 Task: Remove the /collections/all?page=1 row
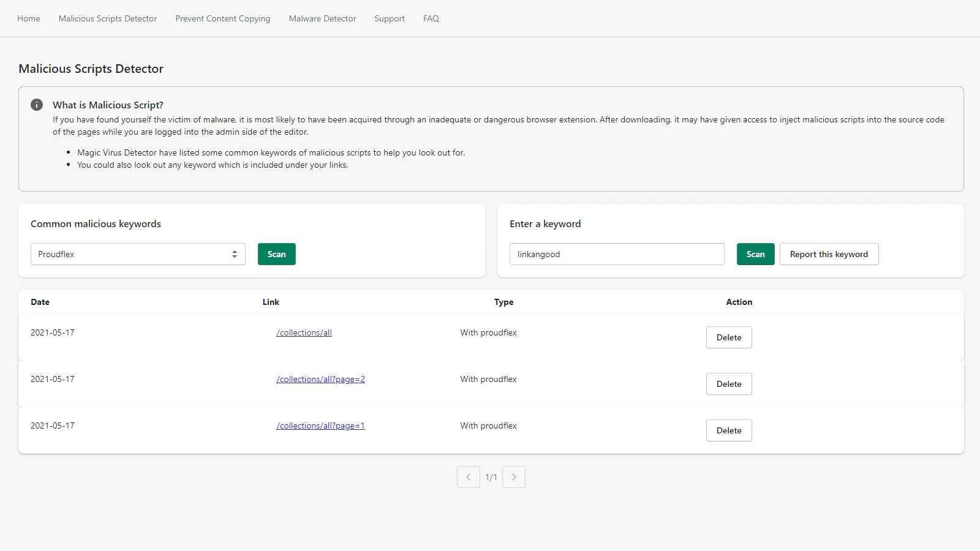click(x=729, y=430)
